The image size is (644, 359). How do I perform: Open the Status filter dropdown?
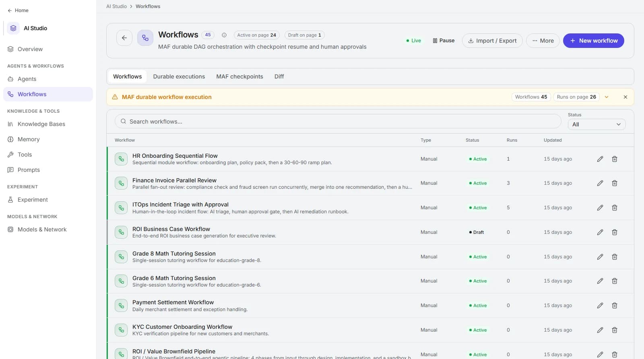[x=597, y=124]
